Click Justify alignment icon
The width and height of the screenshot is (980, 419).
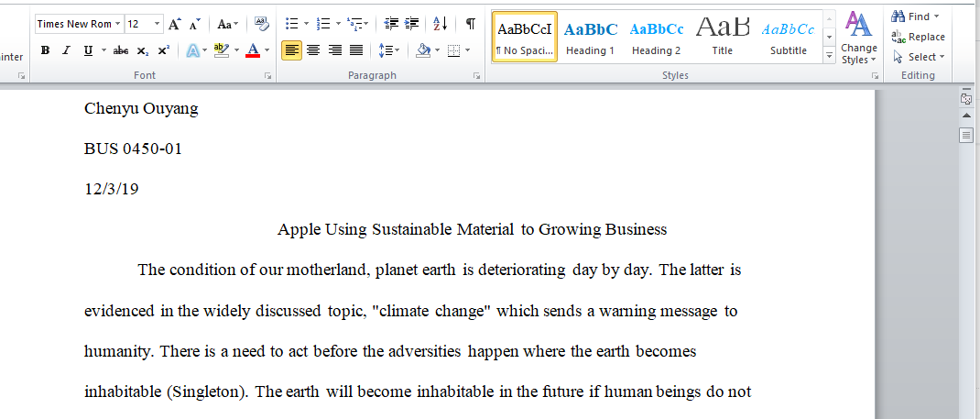click(x=356, y=50)
